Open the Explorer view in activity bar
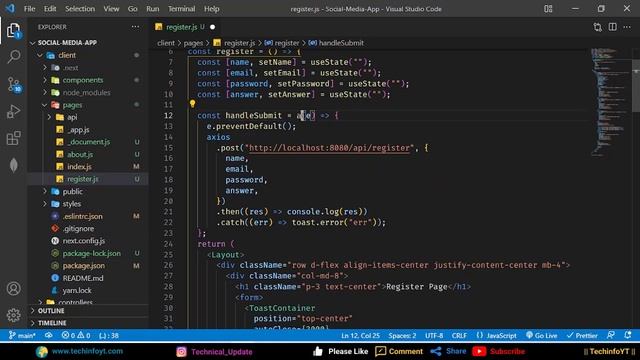The image size is (640, 360). (x=13, y=31)
